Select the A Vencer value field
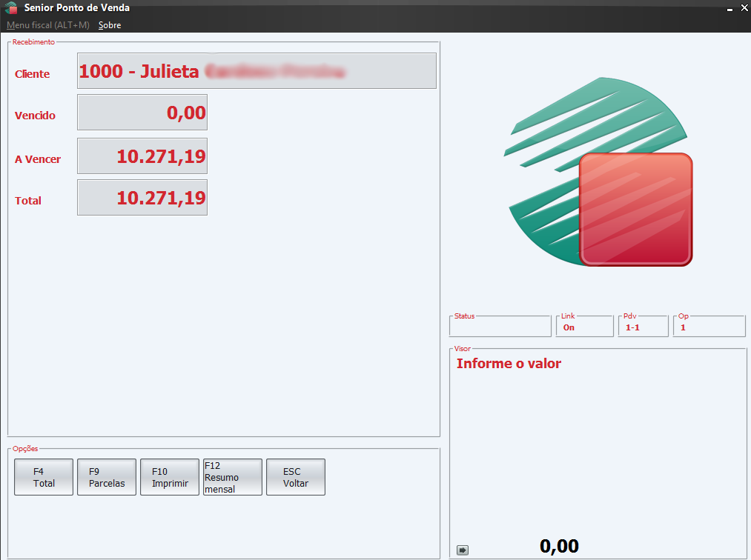 point(142,156)
